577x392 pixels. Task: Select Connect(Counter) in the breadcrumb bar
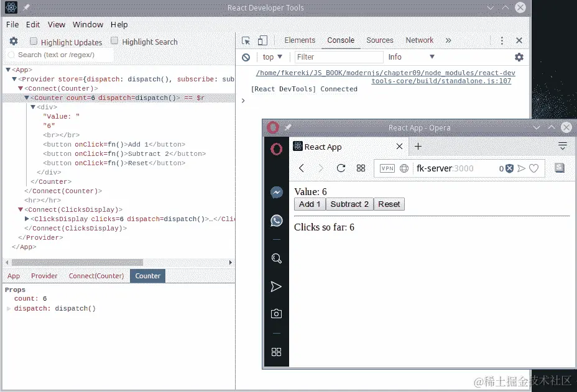point(96,276)
